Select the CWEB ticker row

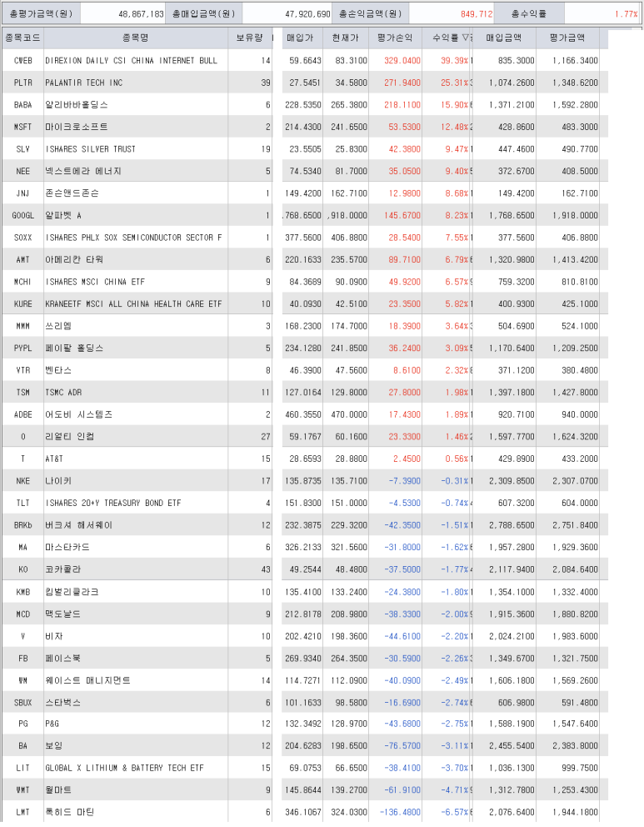click(x=305, y=61)
